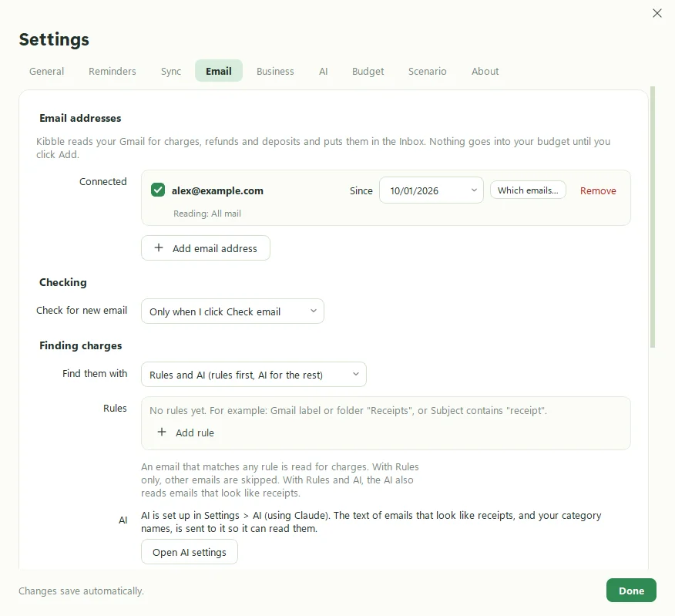This screenshot has height=616, width=675.
Task: Click the plus icon beside Add rule
Action: point(162,432)
